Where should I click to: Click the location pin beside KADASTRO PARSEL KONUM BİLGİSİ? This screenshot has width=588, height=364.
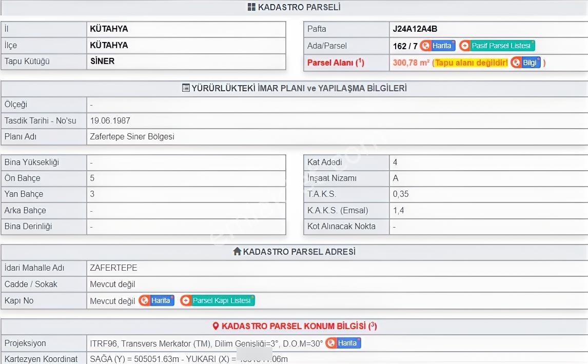tap(215, 326)
